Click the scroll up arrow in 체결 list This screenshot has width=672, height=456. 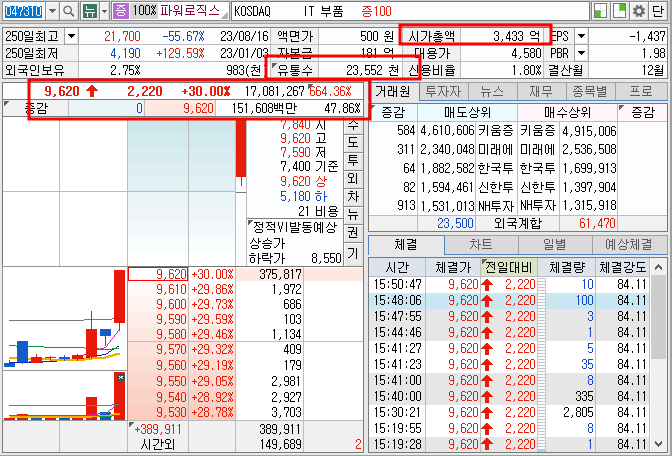click(659, 268)
